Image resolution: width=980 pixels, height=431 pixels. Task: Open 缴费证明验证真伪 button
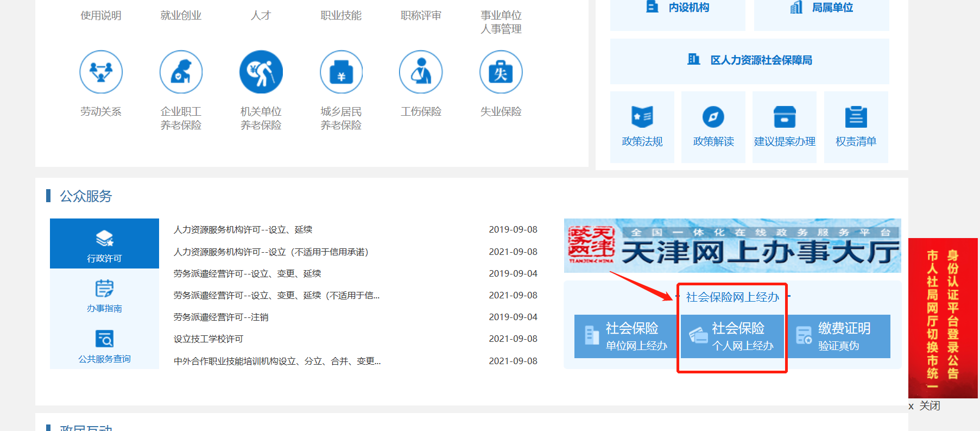pos(838,336)
